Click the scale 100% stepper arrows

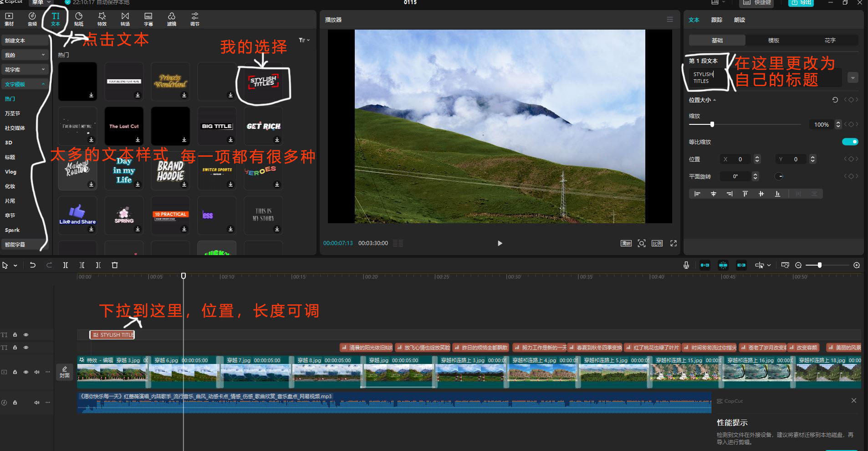click(838, 124)
